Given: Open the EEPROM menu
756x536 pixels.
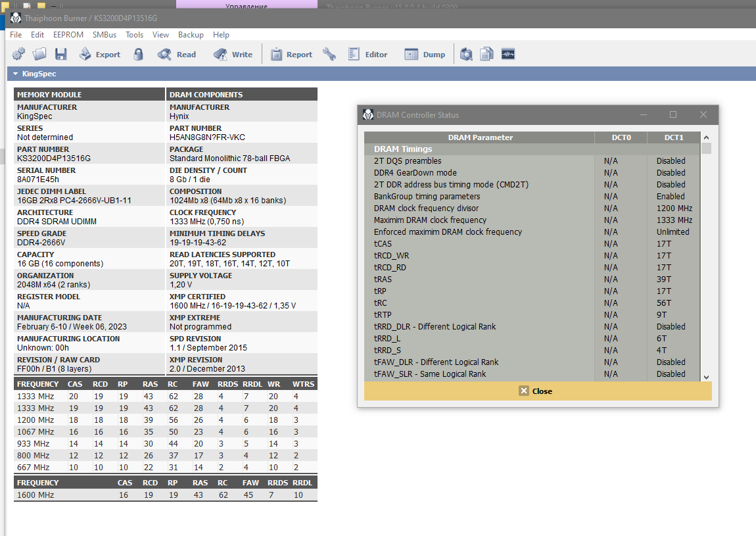Looking at the screenshot, I should click(68, 35).
